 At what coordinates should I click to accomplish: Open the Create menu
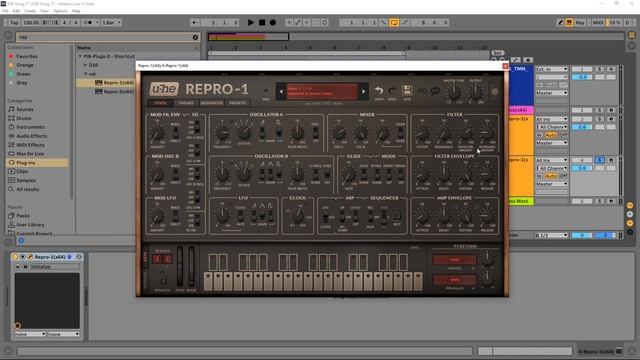click(x=30, y=11)
